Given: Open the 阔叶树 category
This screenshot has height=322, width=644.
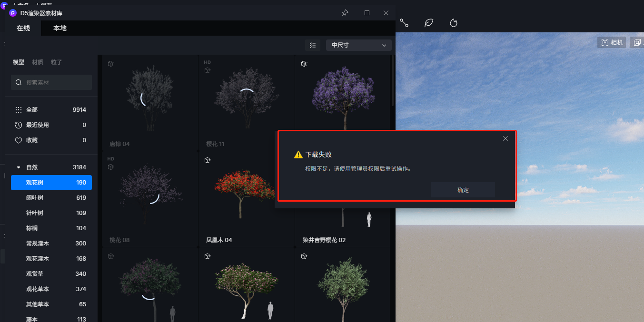Looking at the screenshot, I should [51, 198].
